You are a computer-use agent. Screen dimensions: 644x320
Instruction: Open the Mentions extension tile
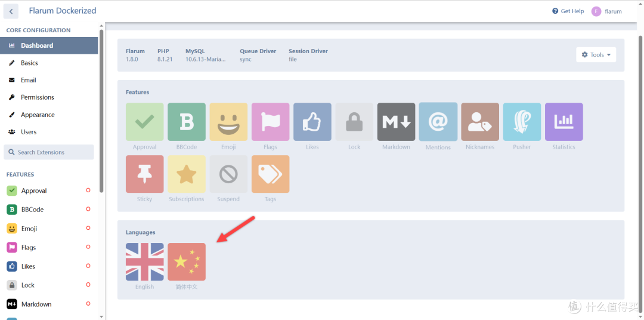[438, 122]
